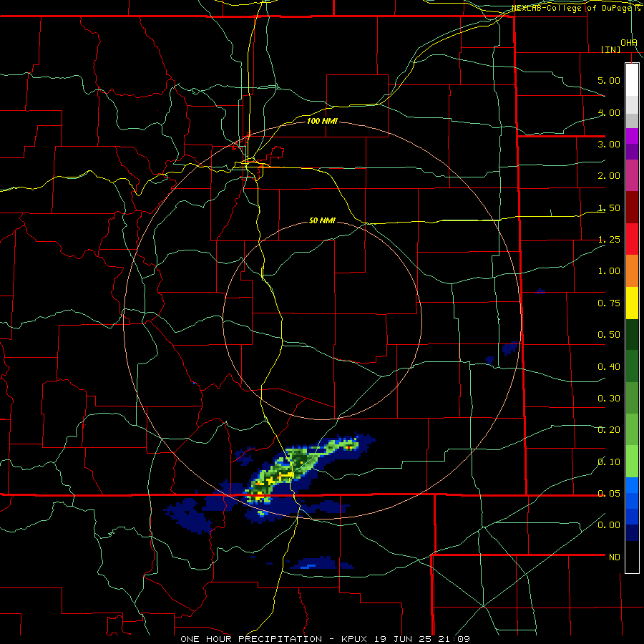The image size is (644, 644).
Task: Pick the orange legend color block
Action: (632, 270)
